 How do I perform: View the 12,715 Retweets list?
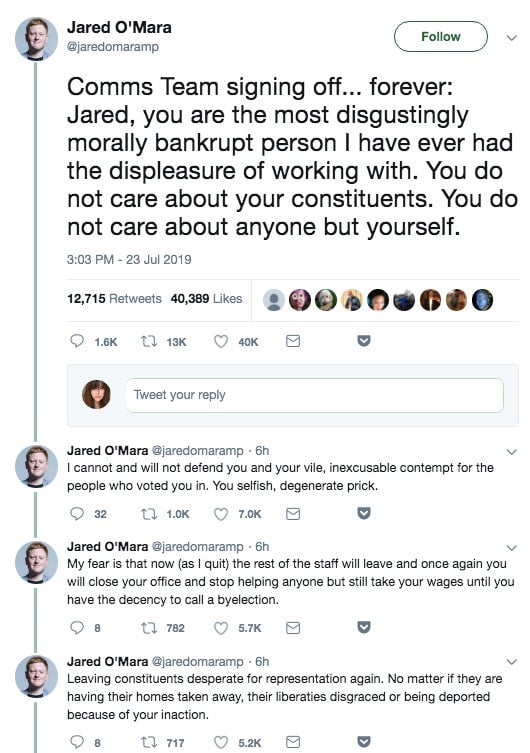pyautogui.click(x=114, y=299)
